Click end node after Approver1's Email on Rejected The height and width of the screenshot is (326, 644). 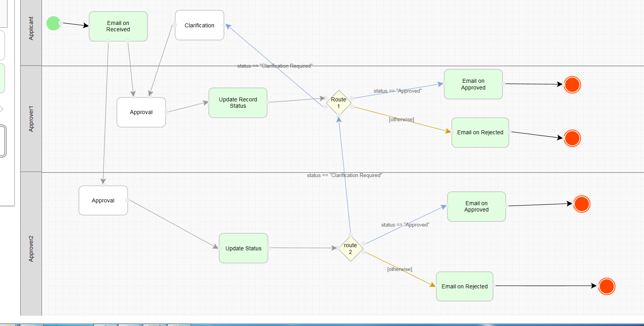tap(572, 138)
